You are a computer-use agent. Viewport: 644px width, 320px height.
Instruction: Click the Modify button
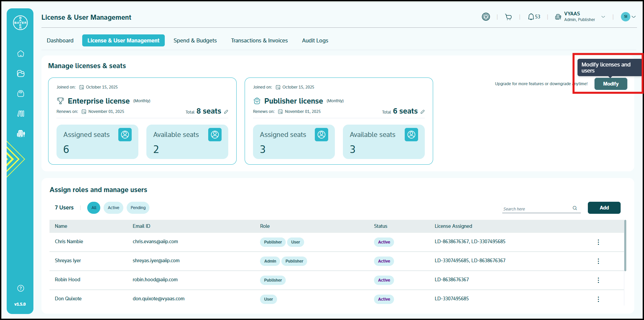coord(611,84)
